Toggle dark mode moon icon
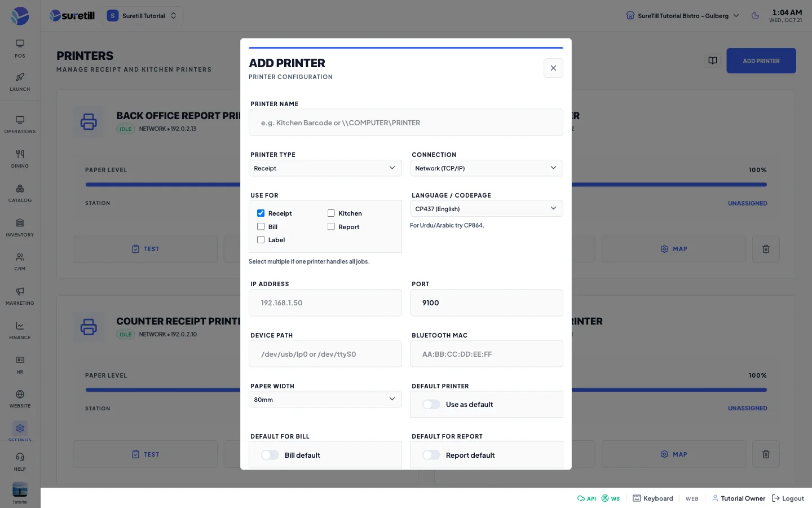 755,16
